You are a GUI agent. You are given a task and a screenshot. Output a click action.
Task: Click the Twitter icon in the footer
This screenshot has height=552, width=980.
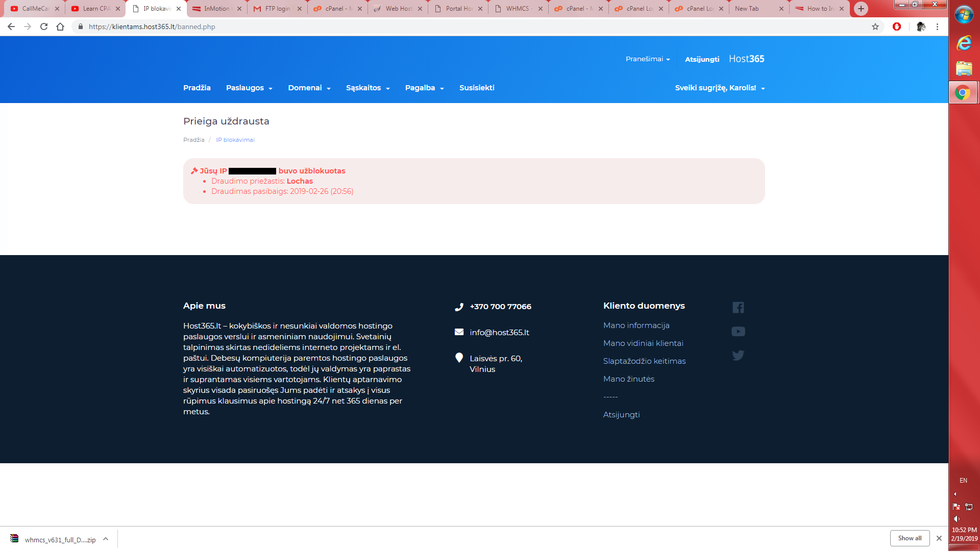pos(738,356)
